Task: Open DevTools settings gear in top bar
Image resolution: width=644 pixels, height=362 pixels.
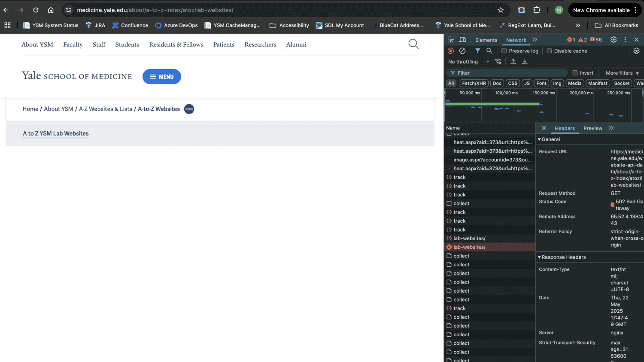Action: point(614,39)
